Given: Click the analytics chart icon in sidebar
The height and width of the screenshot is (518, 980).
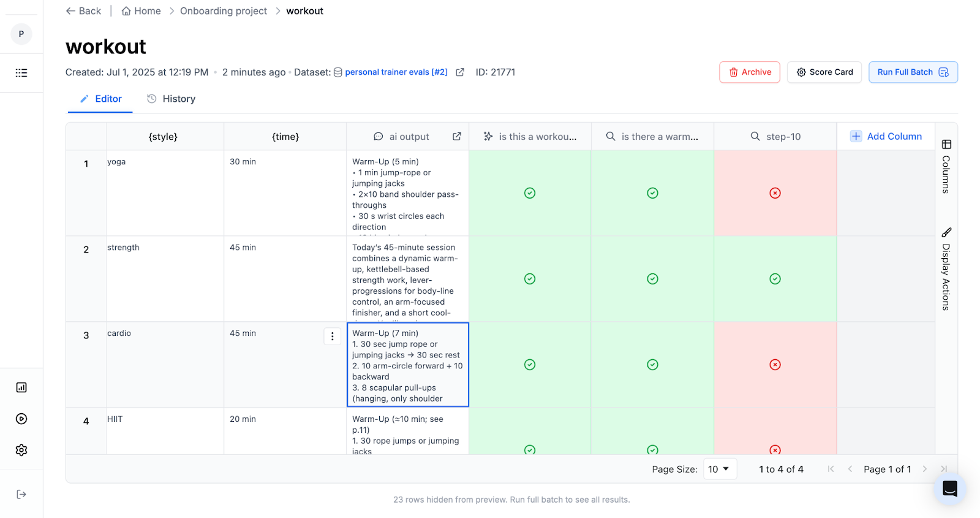Looking at the screenshot, I should [x=21, y=387].
